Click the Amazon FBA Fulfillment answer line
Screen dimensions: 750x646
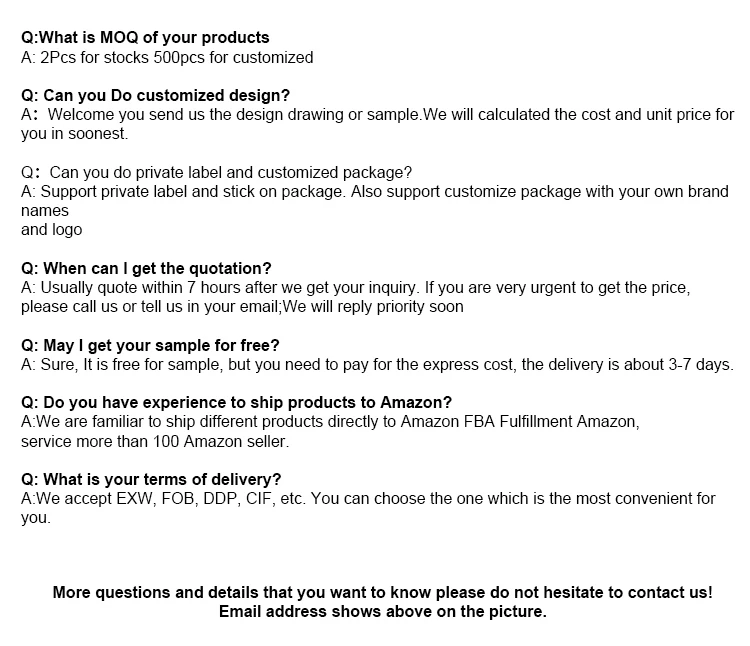click(x=329, y=421)
